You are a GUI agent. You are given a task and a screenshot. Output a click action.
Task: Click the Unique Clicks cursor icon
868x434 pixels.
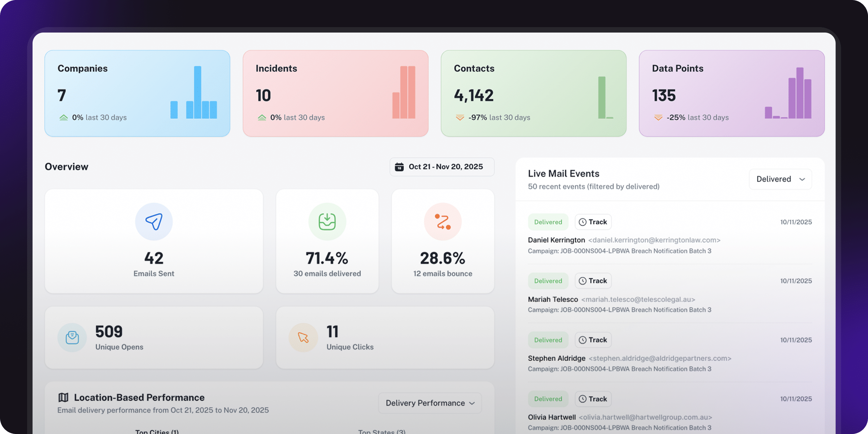pos(303,337)
